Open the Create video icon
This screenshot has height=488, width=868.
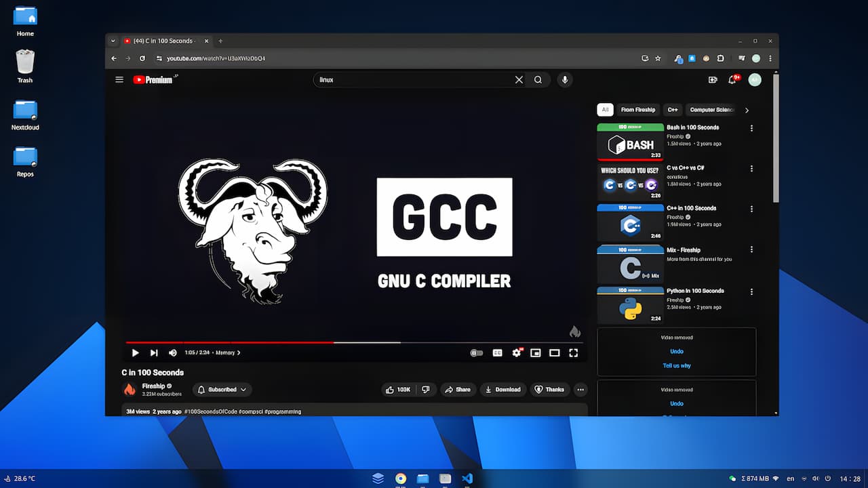pos(713,80)
